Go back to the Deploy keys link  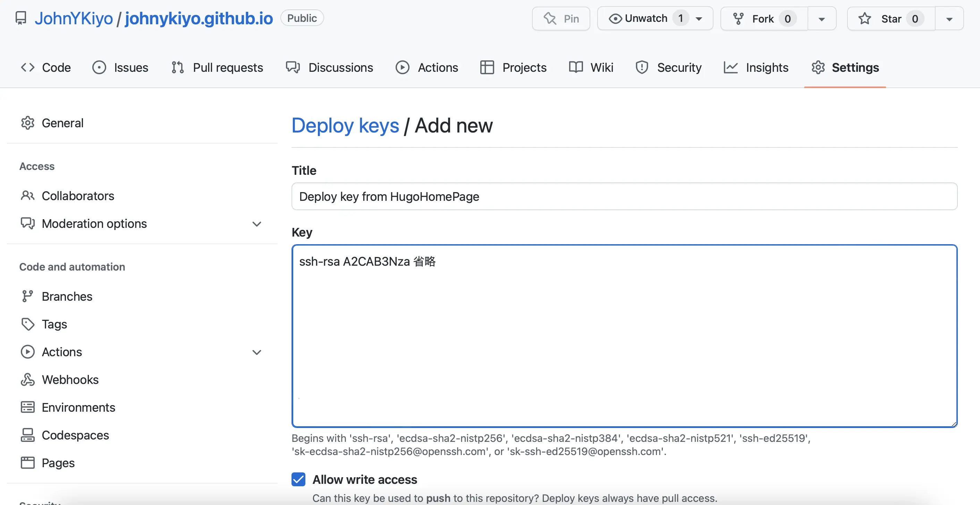click(345, 126)
